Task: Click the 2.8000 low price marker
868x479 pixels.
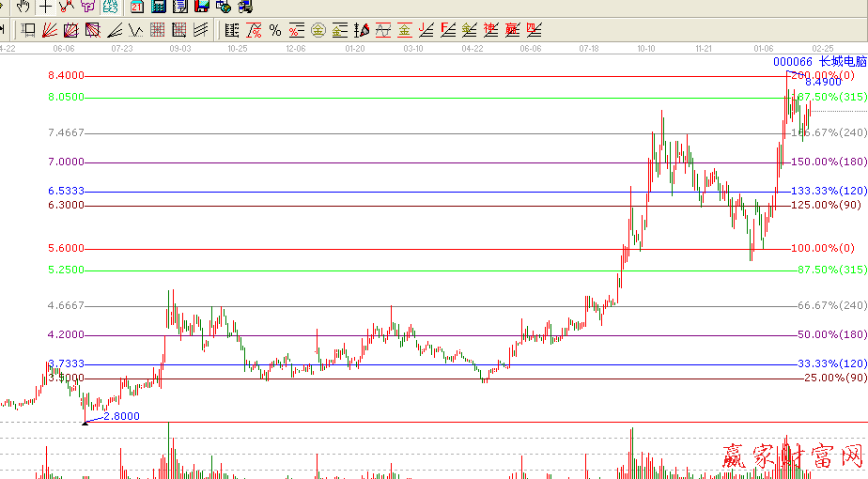Action: click(121, 415)
